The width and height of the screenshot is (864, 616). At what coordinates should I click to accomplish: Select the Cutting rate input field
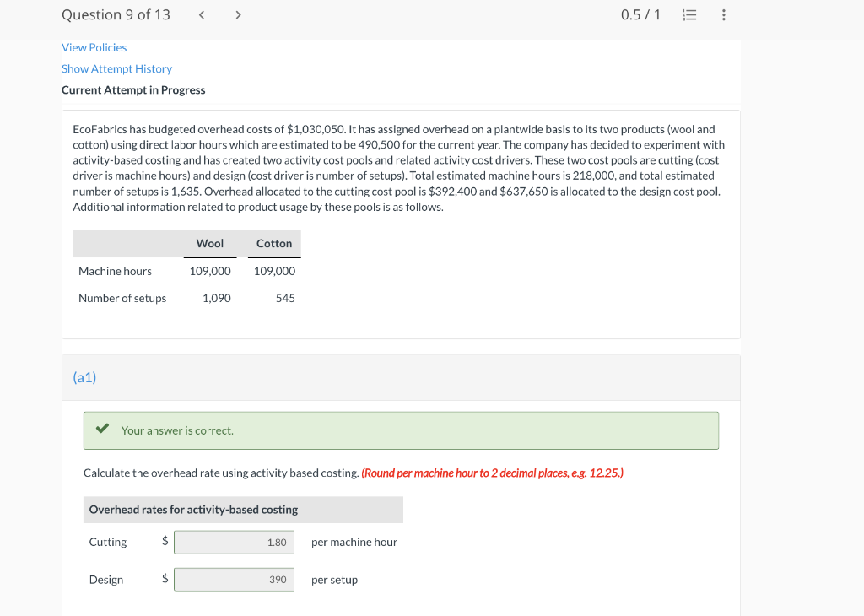(x=235, y=543)
